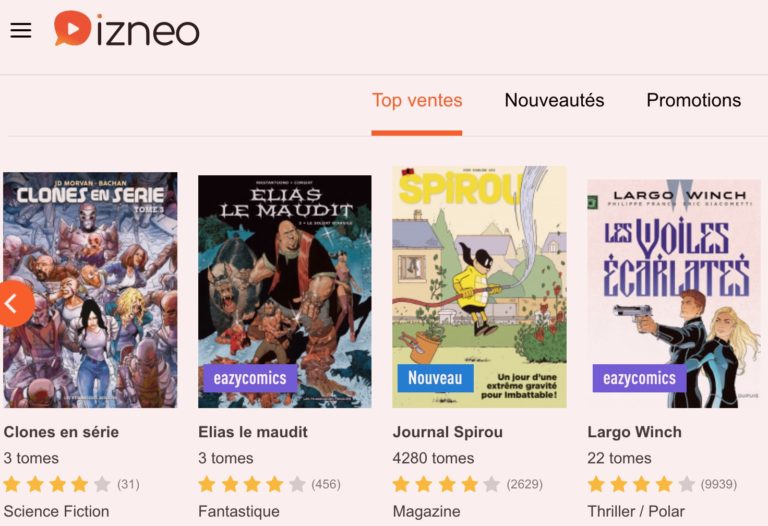Click the Nouveau badge on Spirou cover
The image size is (768, 526).
click(x=435, y=378)
